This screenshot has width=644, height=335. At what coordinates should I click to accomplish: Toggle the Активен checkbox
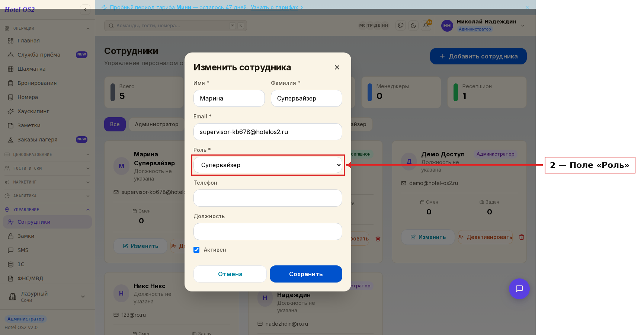[x=196, y=250]
